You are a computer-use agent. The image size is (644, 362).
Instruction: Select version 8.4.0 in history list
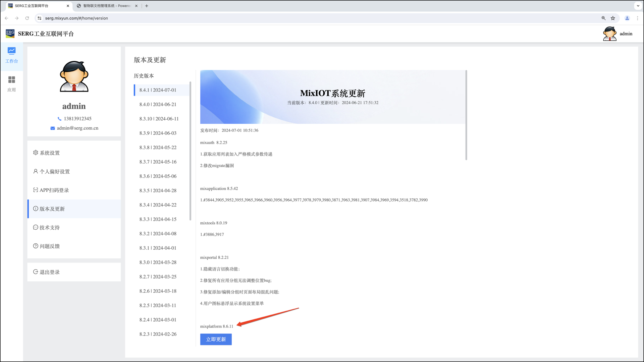tap(158, 104)
